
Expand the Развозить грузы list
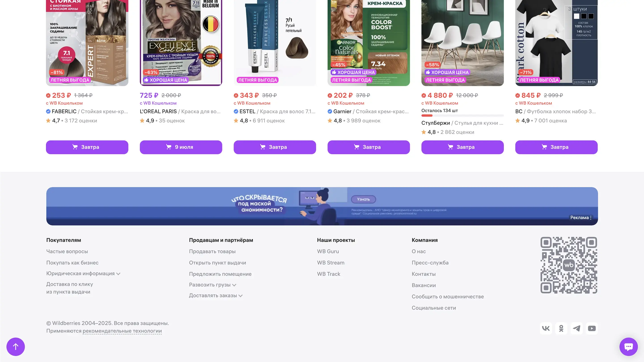click(212, 285)
